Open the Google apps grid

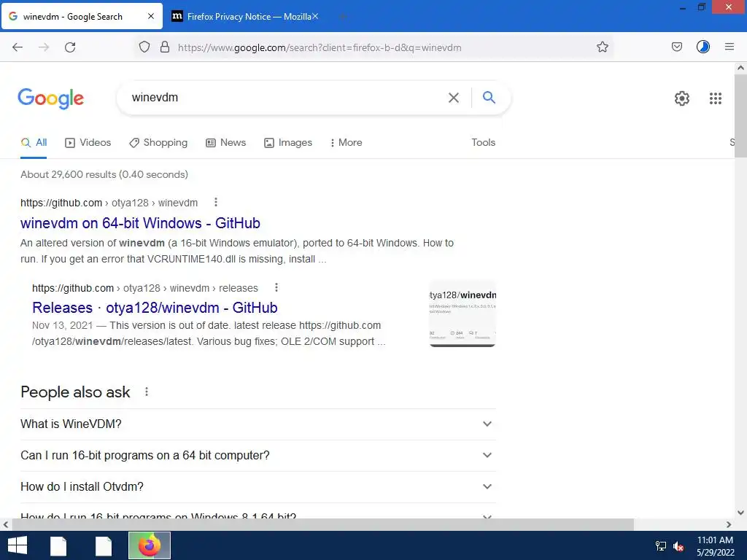715,98
